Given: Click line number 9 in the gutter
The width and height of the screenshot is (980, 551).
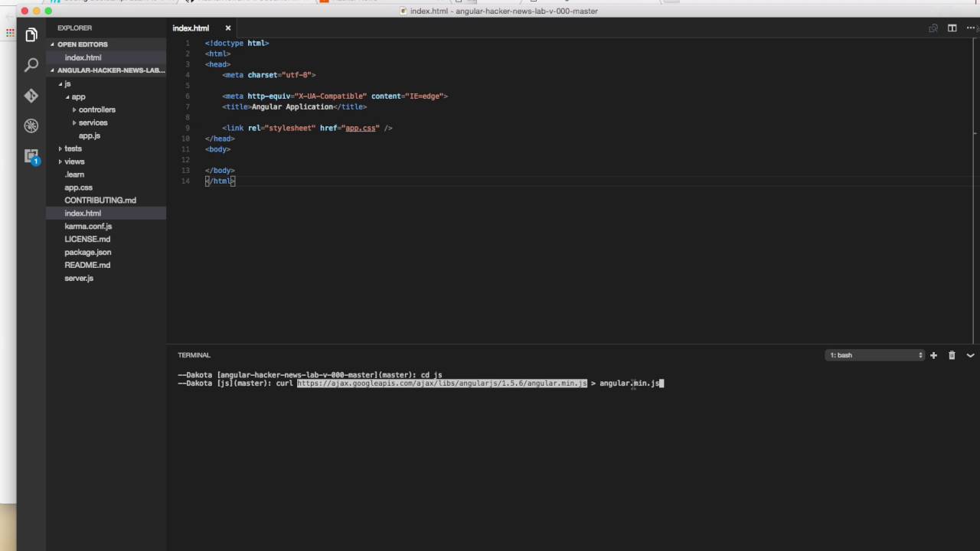Looking at the screenshot, I should pos(188,128).
